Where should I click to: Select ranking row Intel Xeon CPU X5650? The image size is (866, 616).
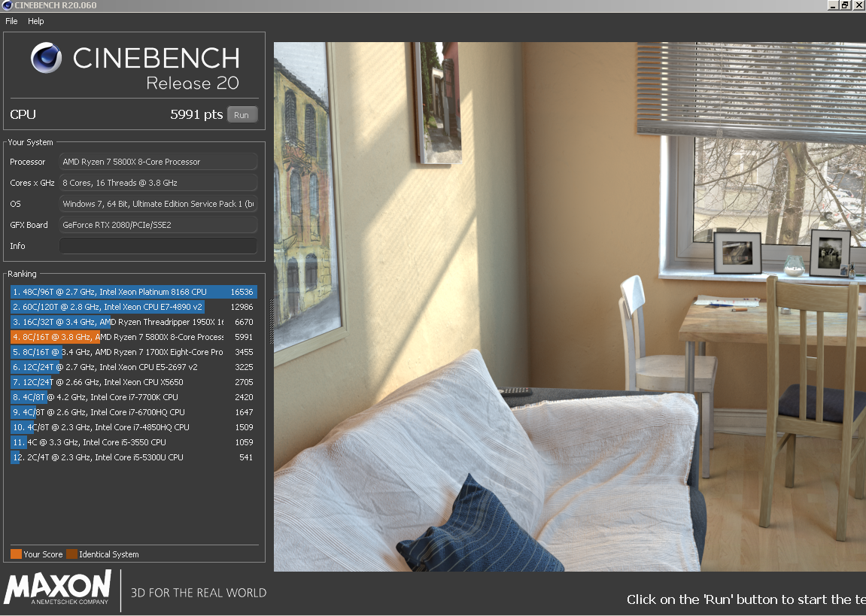coord(134,382)
